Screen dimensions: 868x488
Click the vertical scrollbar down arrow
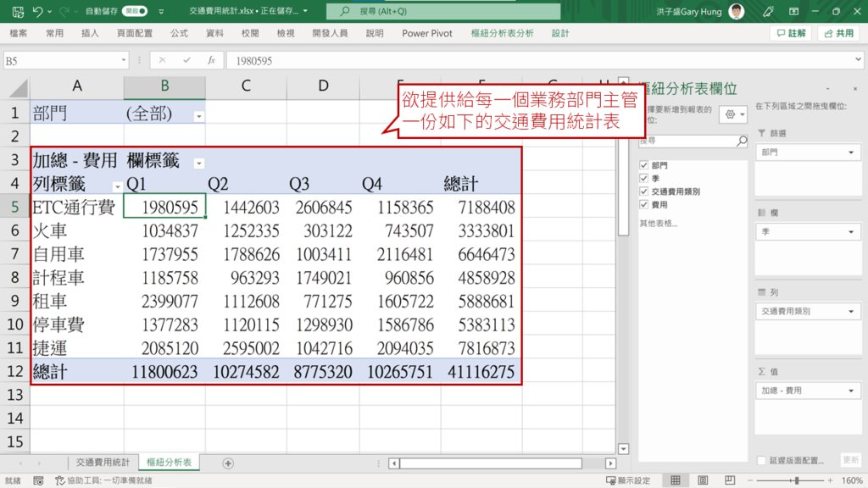pyautogui.click(x=623, y=449)
